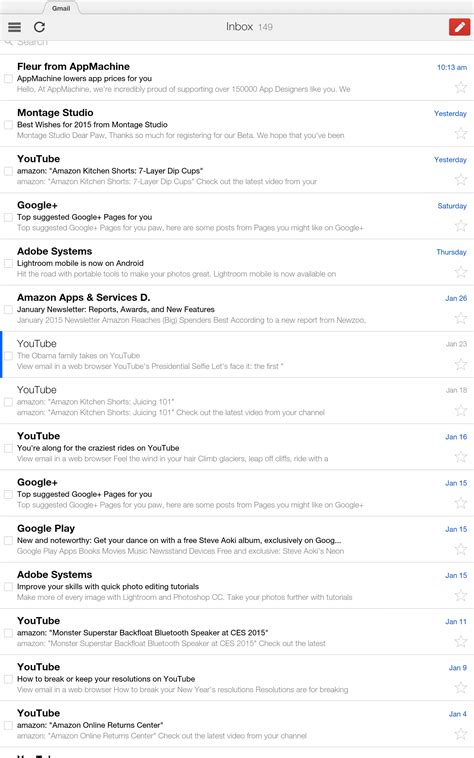Star the Amazon Apps & Services email
The width and height of the screenshot is (474, 758).
point(461,318)
